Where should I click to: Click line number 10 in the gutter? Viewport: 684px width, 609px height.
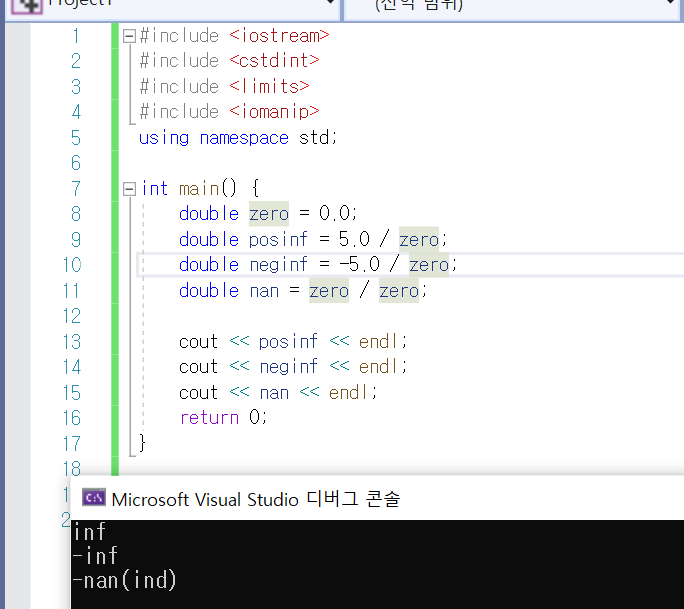72,265
